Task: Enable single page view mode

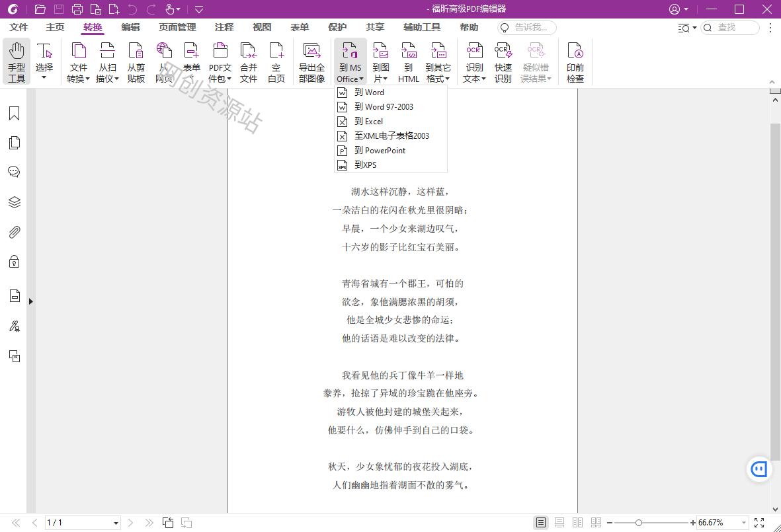Action: [540, 523]
